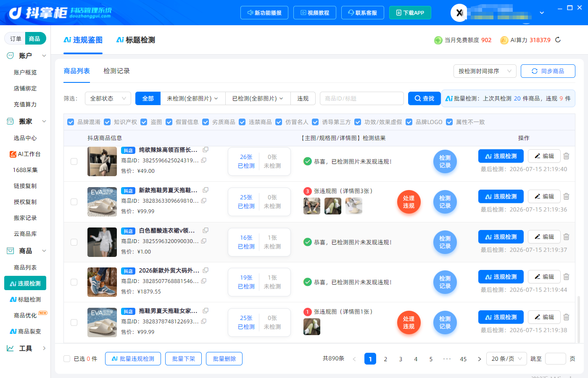The width and height of the screenshot is (588, 378).
Task: Copy title of 白色醋酸连衣裙 product
Action: [206, 230]
